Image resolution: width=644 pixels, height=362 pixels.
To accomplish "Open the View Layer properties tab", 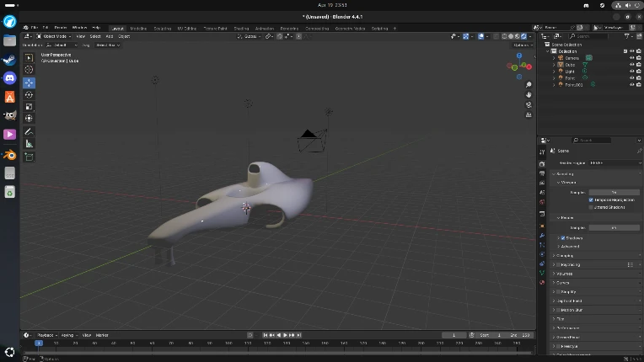I will pyautogui.click(x=542, y=183).
